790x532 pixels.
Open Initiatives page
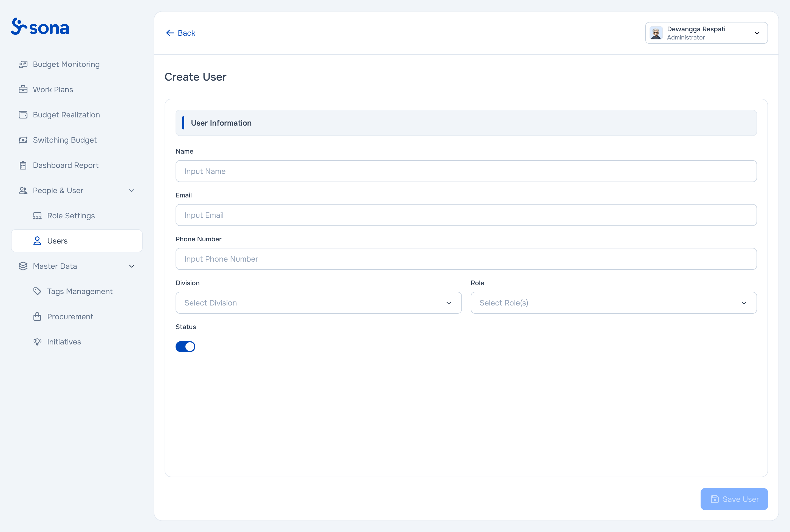(x=77, y=342)
